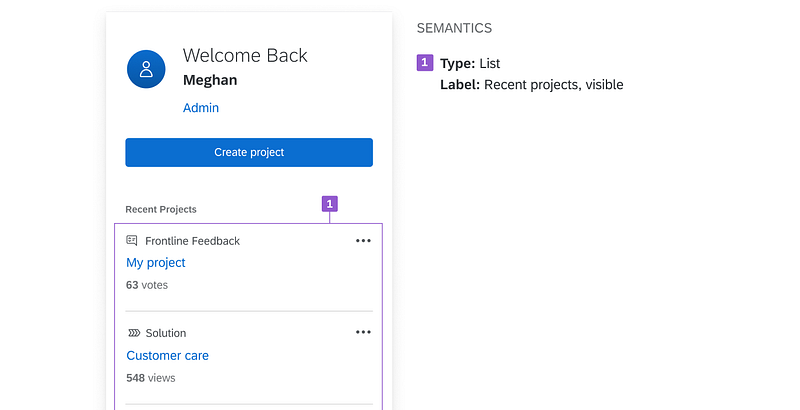Open the three-dot menu for My project

point(363,241)
